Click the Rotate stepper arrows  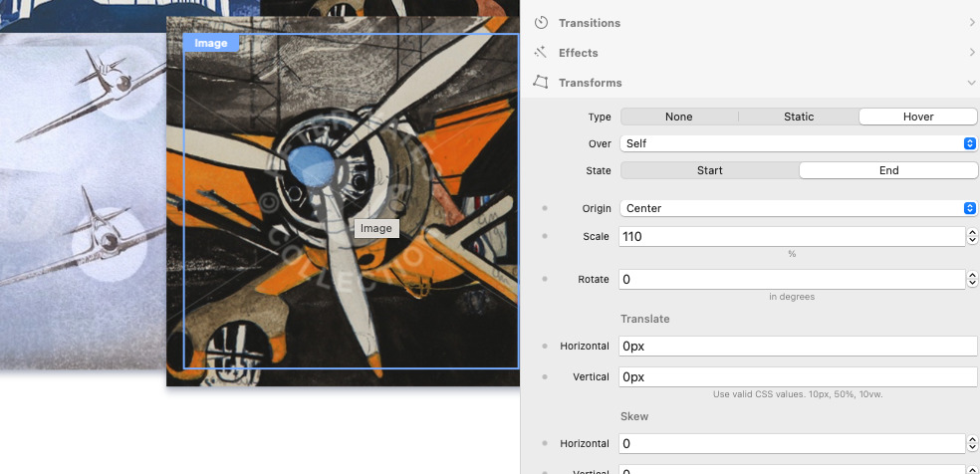[x=972, y=279]
